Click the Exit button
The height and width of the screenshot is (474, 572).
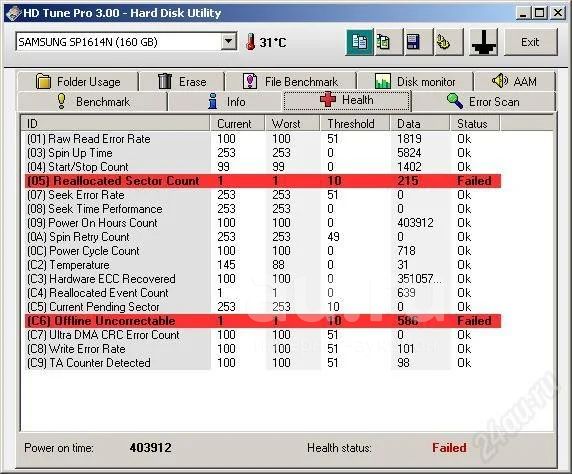click(531, 42)
